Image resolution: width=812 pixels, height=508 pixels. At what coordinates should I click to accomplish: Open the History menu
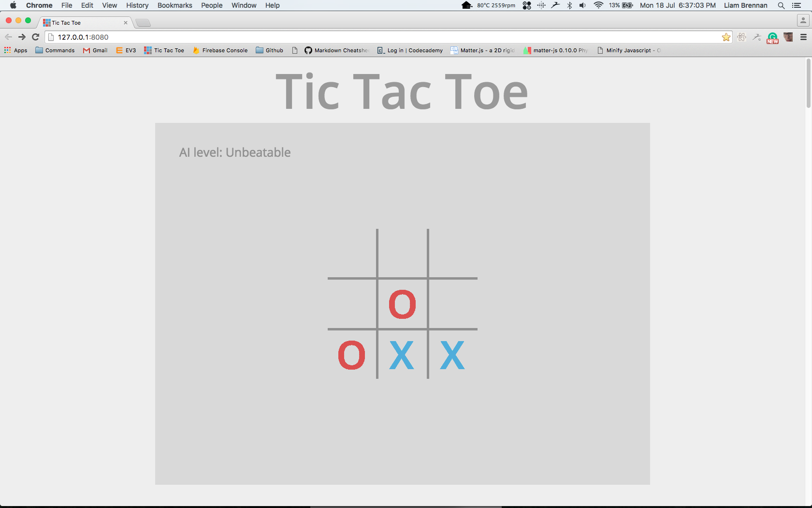(x=137, y=5)
